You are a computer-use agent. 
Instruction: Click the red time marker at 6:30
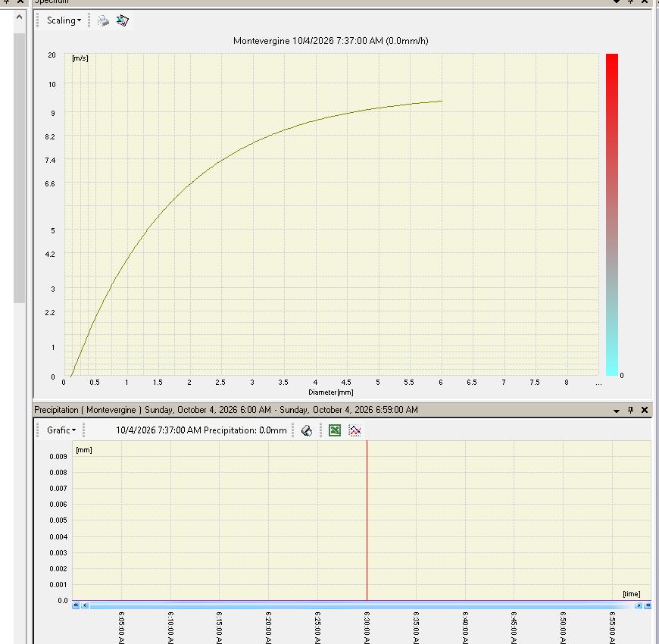pos(367,521)
